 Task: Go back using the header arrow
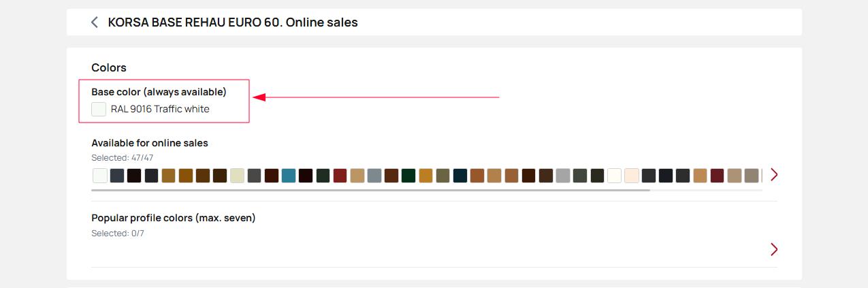[95, 22]
